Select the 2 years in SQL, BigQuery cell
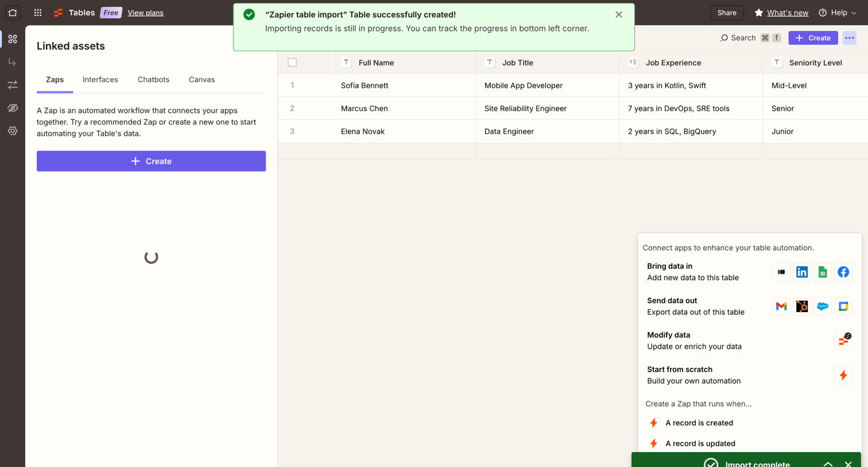 tap(691, 131)
